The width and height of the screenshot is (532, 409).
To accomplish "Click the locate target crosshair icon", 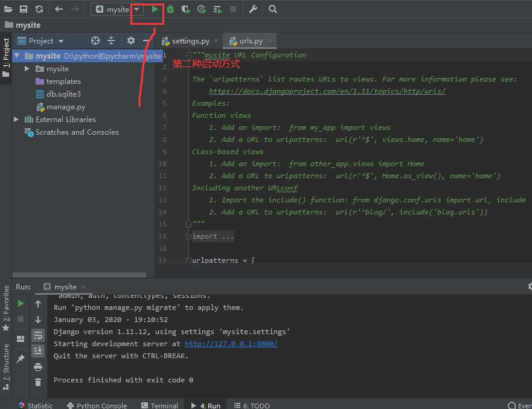I will (95, 40).
